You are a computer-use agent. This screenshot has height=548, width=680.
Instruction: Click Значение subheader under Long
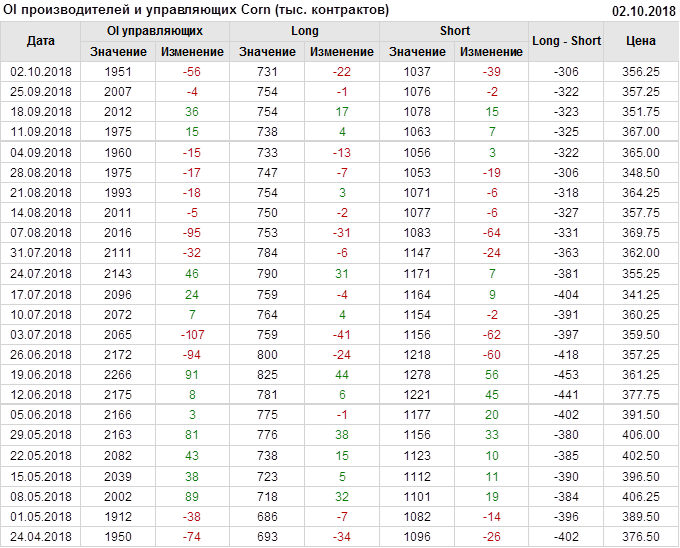click(x=267, y=51)
